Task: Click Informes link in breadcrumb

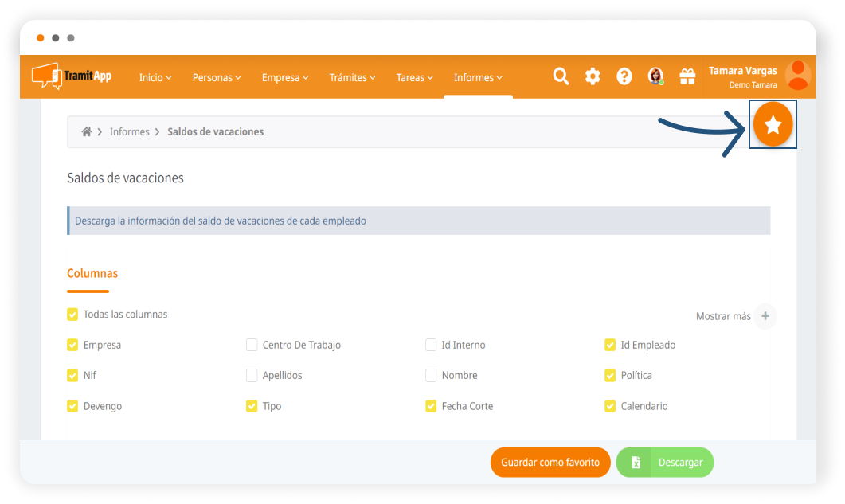Action: (x=130, y=132)
